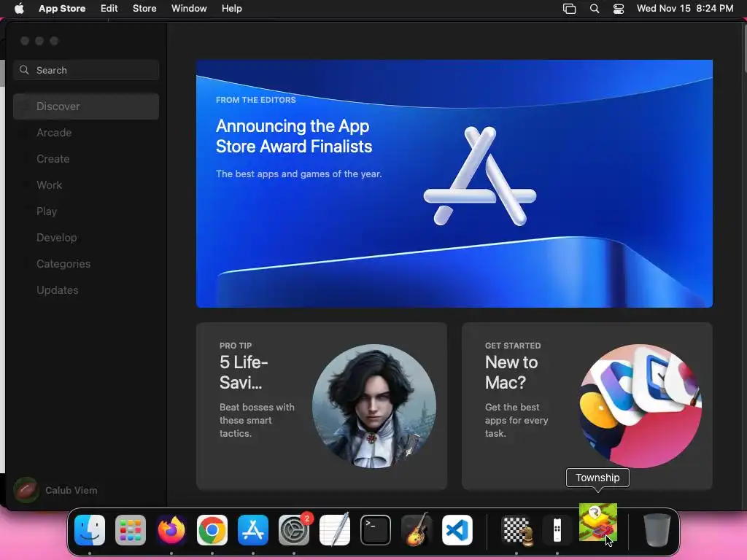The image size is (747, 560).
Task: Click the 'FROM THE EDITORS' label
Action: click(256, 99)
